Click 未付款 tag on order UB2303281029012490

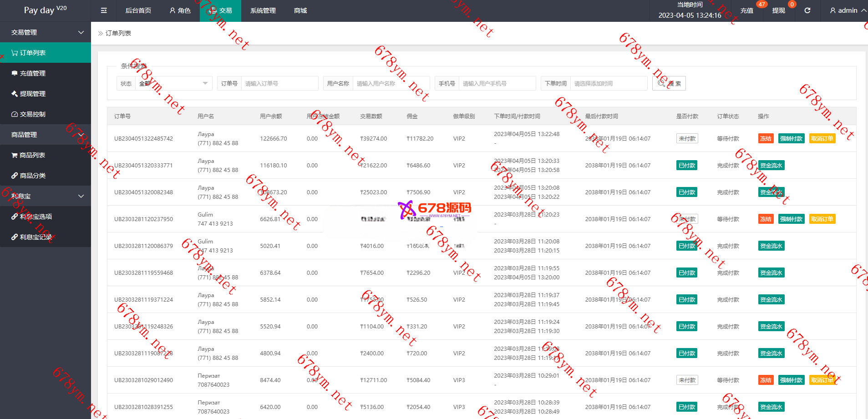click(x=687, y=380)
